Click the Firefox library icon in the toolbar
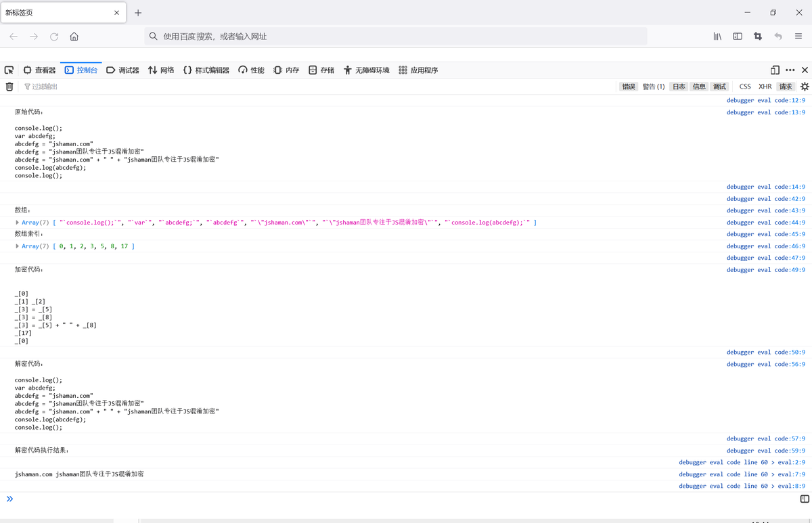 (717, 36)
